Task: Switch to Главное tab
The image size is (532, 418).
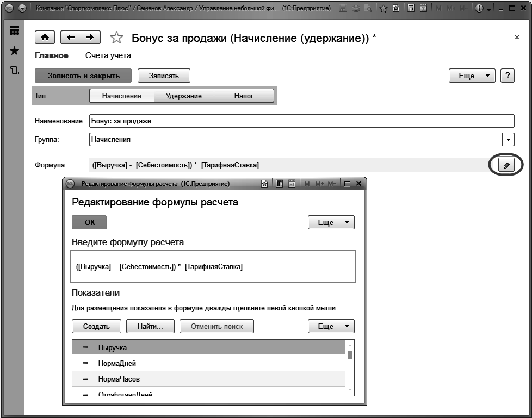Action: coord(52,55)
